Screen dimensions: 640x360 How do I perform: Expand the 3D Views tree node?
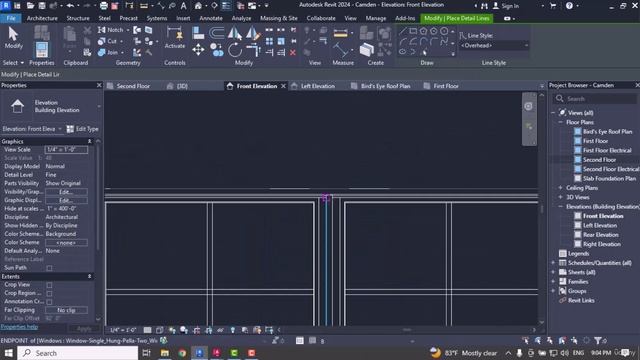(x=560, y=197)
